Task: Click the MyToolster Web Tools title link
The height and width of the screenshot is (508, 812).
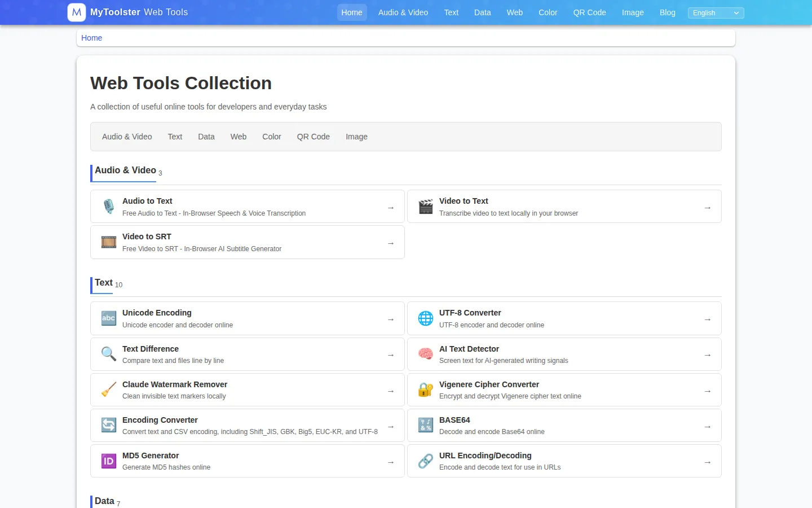Action: (x=139, y=12)
